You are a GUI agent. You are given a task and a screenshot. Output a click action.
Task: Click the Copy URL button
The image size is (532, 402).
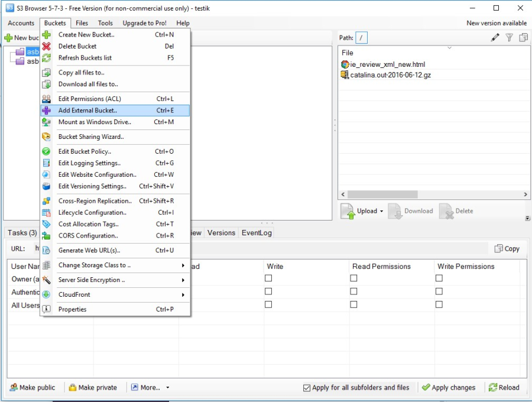507,249
